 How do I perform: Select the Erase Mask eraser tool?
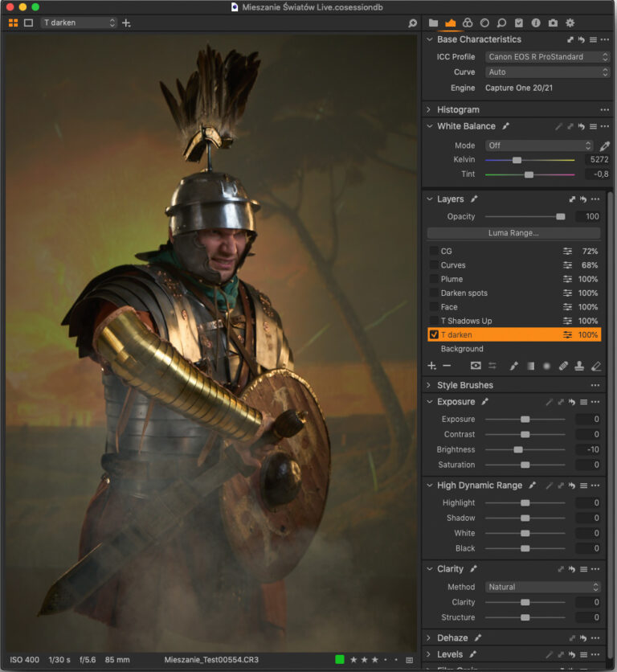(x=596, y=366)
